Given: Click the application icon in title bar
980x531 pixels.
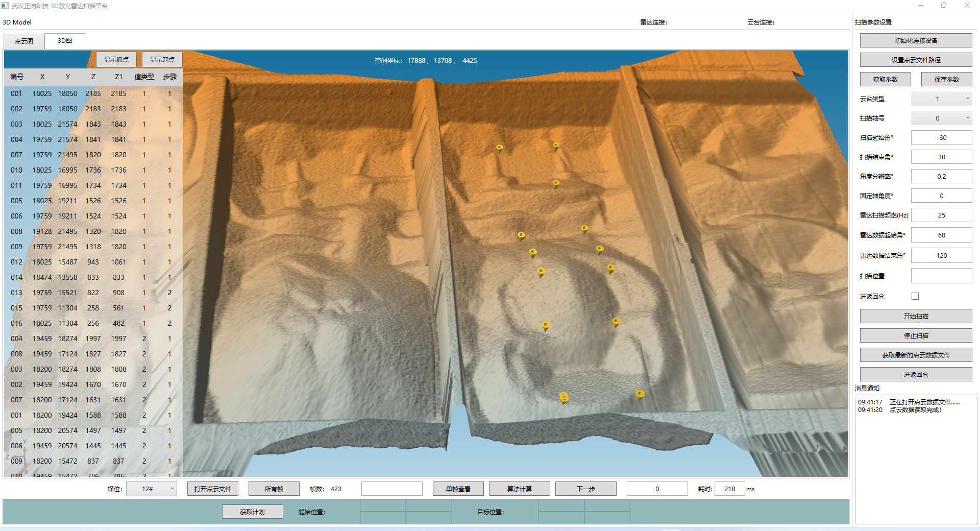Looking at the screenshot, I should click(5, 6).
